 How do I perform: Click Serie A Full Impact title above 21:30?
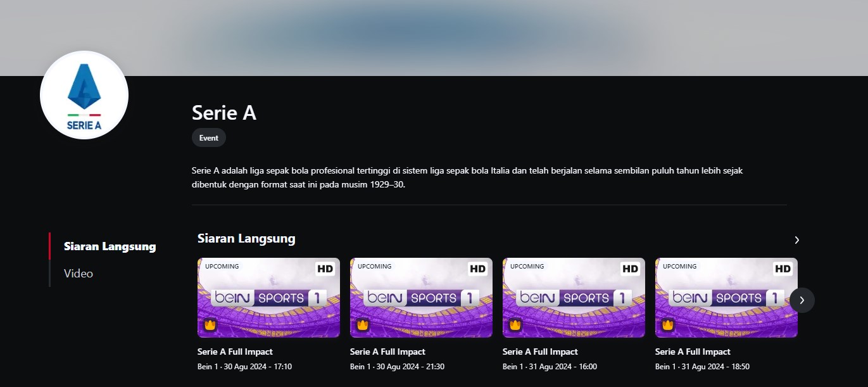[387, 352]
